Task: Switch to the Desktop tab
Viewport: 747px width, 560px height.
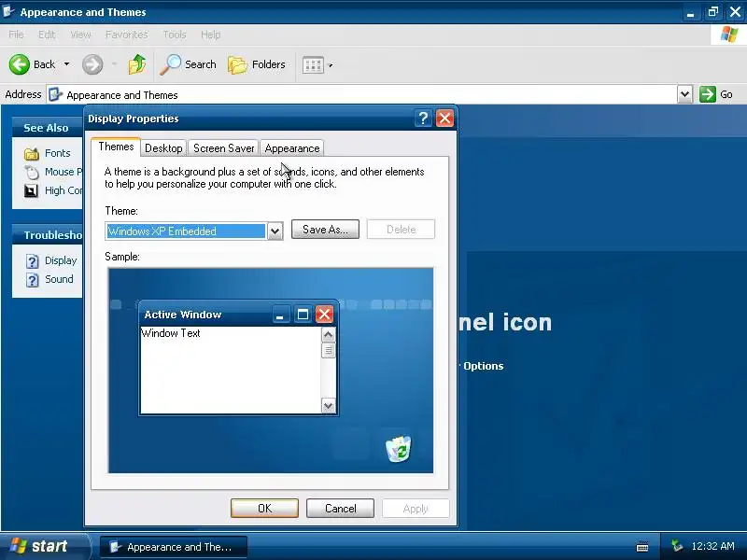Action: [163, 148]
